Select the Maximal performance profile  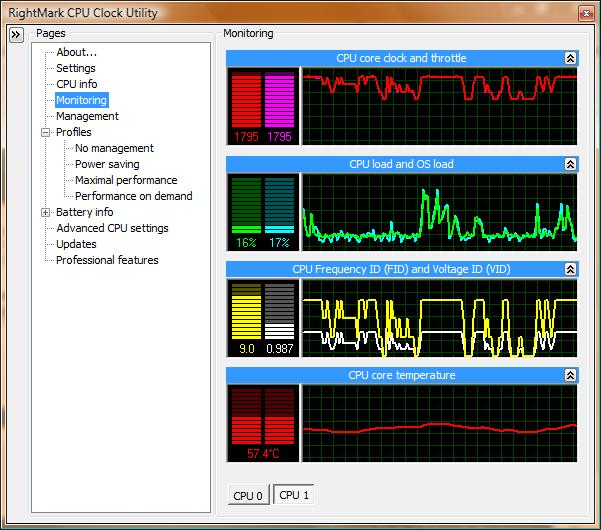(126, 180)
